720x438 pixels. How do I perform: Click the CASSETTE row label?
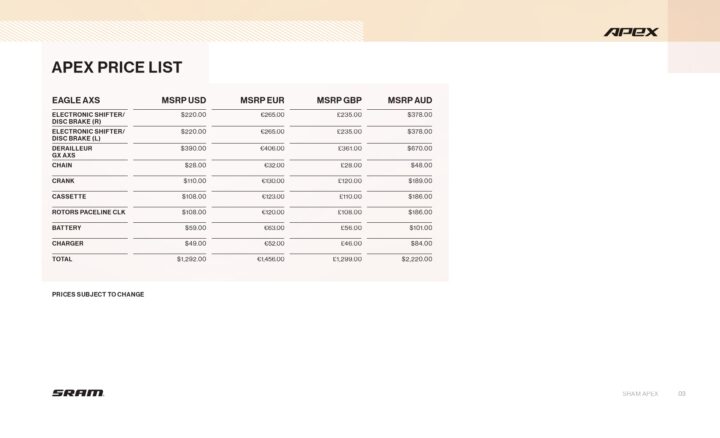coord(69,196)
